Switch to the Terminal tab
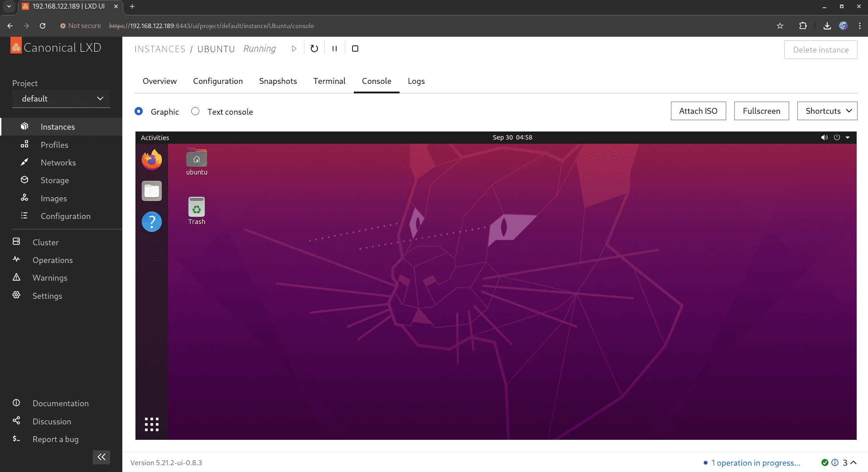 (x=329, y=81)
